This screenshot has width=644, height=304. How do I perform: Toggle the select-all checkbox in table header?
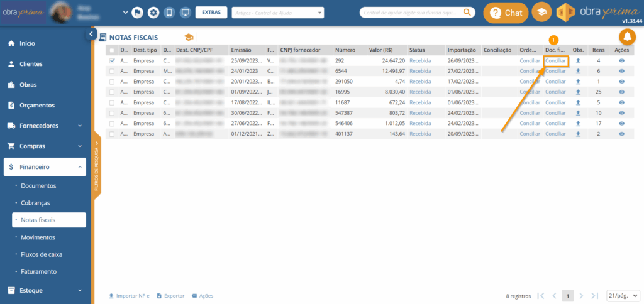[x=112, y=50]
